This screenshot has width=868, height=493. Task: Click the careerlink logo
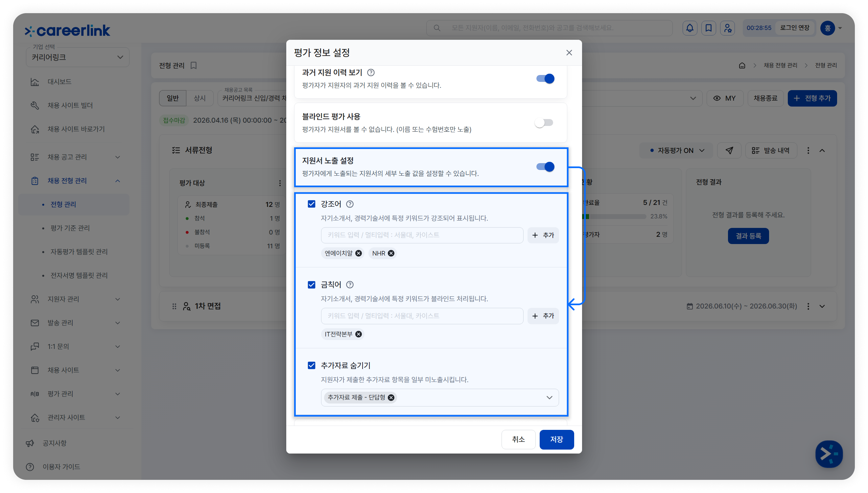(67, 31)
